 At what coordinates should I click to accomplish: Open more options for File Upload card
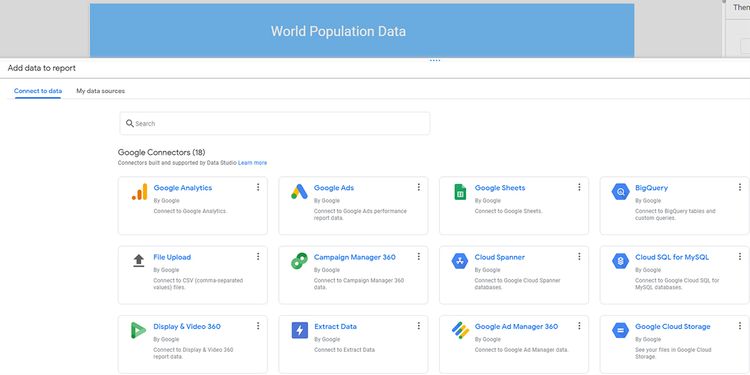click(x=258, y=256)
